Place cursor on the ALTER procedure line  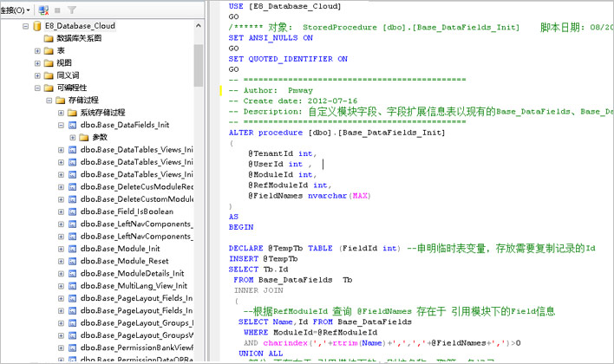pyautogui.click(x=347, y=133)
